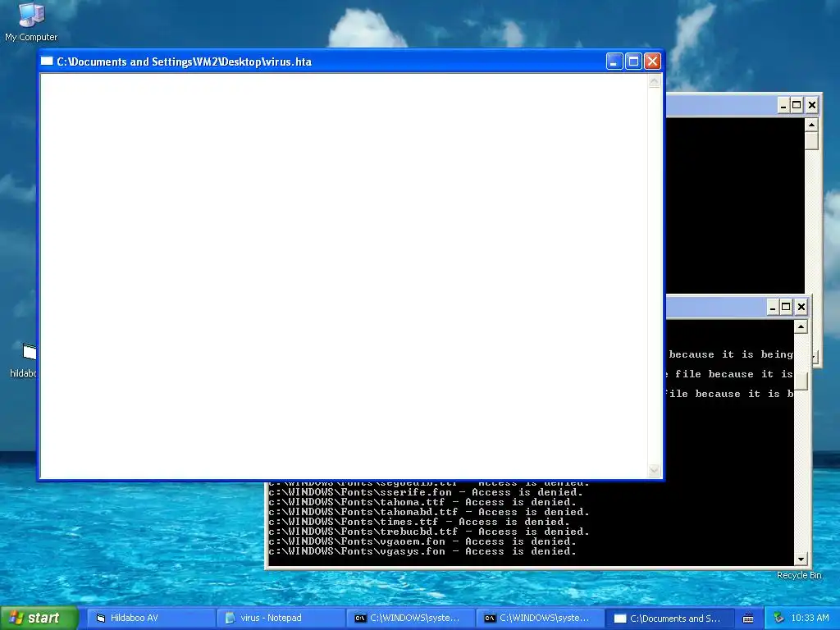Click the virus.hta scrollbar up arrow
The height and width of the screenshot is (630, 840).
654,81
